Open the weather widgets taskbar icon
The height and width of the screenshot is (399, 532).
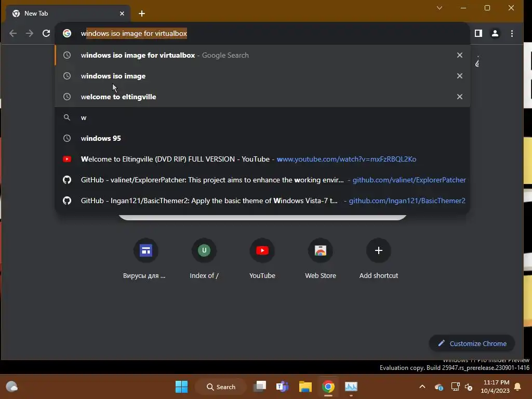pyautogui.click(x=12, y=387)
